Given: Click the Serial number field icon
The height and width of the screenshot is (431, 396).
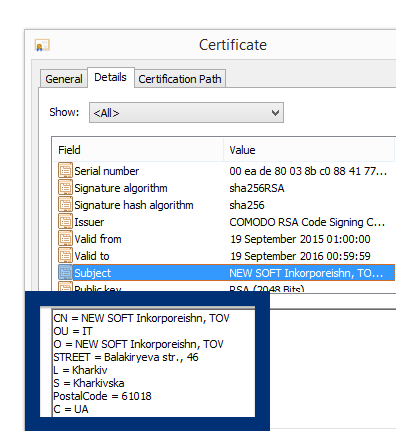Looking at the screenshot, I should coord(65,171).
